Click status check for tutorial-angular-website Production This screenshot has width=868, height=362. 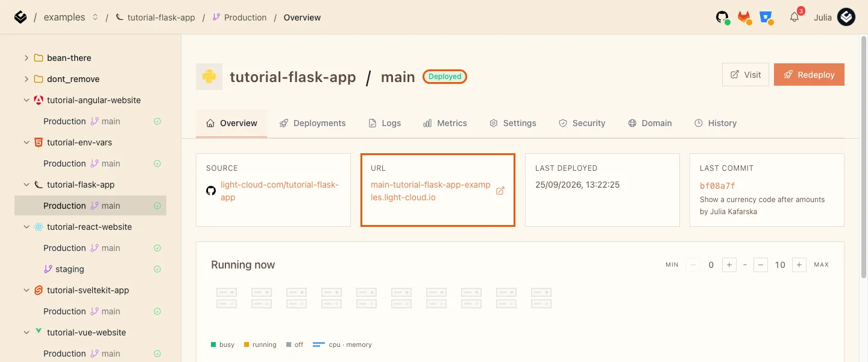click(157, 121)
